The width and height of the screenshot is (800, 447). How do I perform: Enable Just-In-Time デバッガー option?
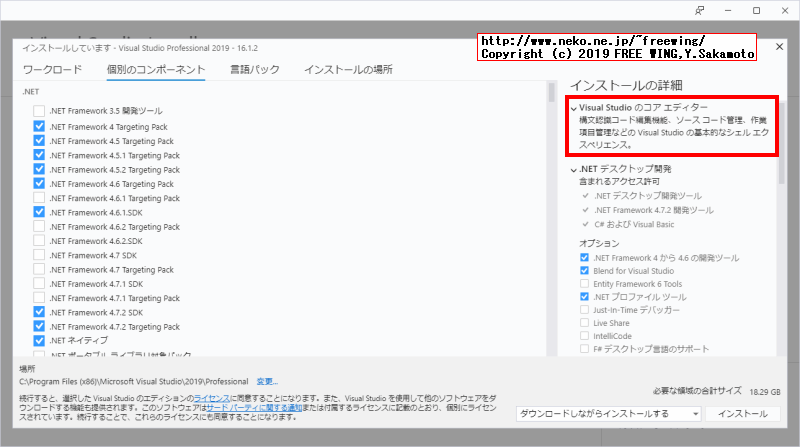point(584,310)
